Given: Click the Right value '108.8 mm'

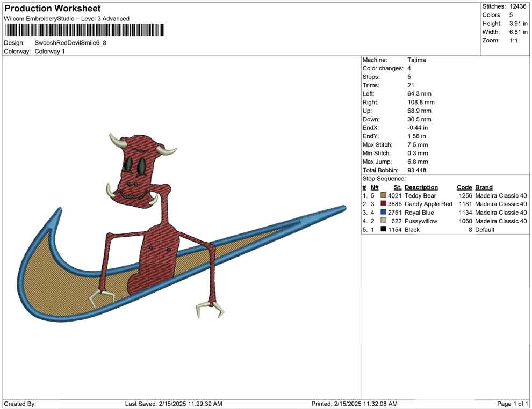Looking at the screenshot, I should point(421,102).
